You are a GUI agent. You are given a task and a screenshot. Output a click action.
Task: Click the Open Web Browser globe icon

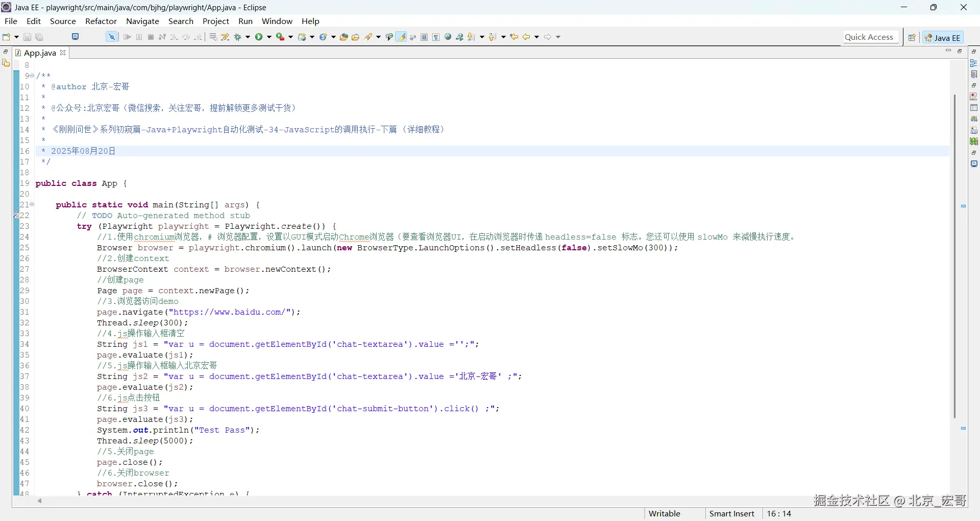coord(448,37)
